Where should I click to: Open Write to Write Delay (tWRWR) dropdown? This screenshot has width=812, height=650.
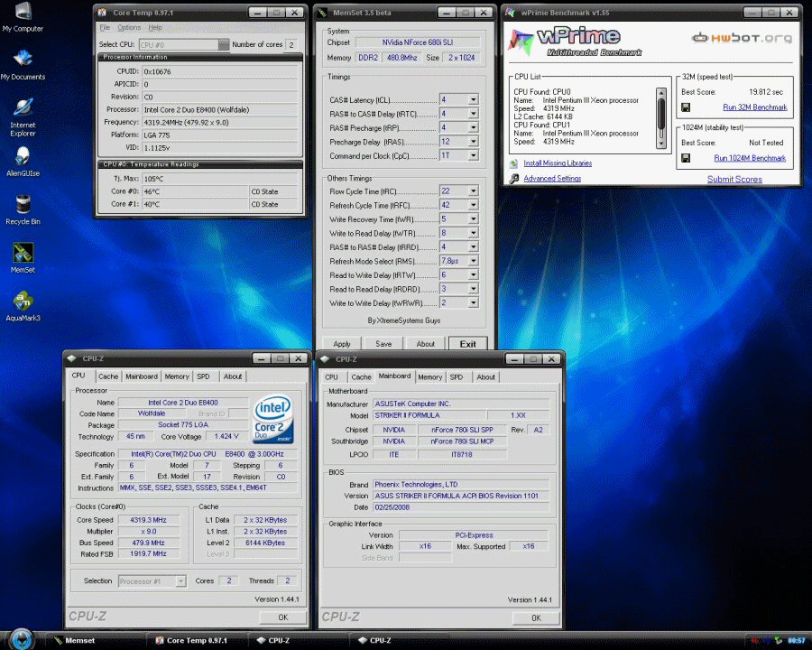(x=474, y=302)
